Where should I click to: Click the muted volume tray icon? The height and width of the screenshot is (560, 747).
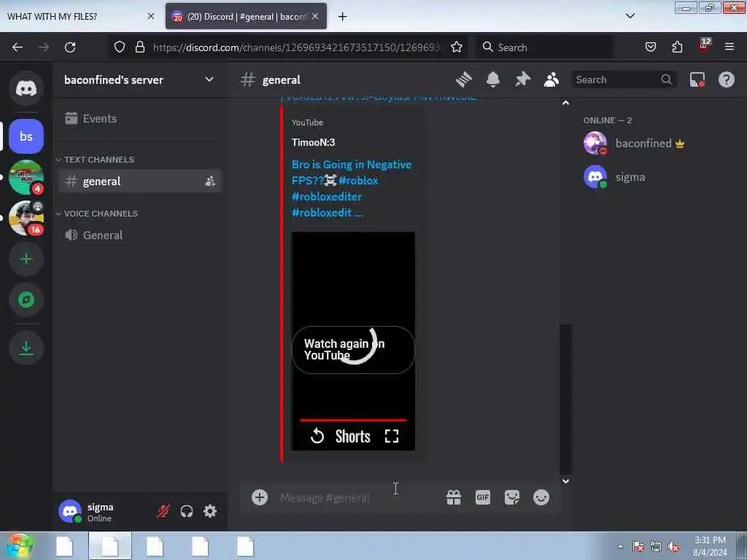coord(673,547)
